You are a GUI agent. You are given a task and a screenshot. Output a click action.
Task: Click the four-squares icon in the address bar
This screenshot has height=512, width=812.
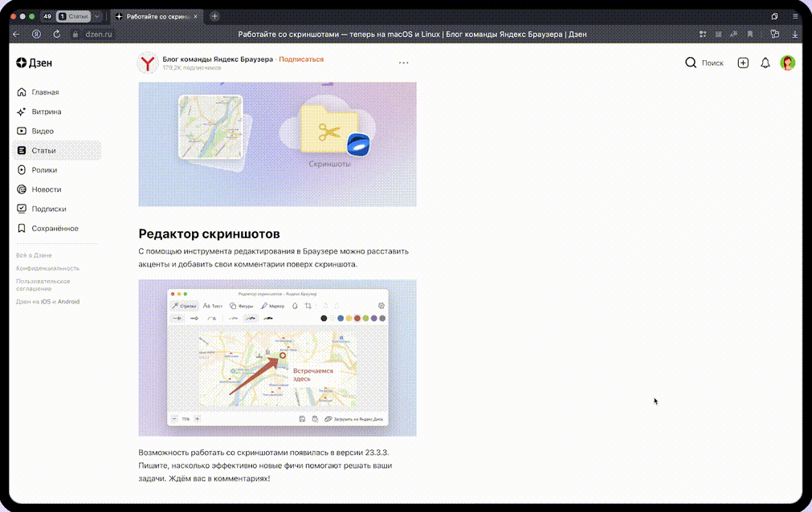pyautogui.click(x=703, y=35)
